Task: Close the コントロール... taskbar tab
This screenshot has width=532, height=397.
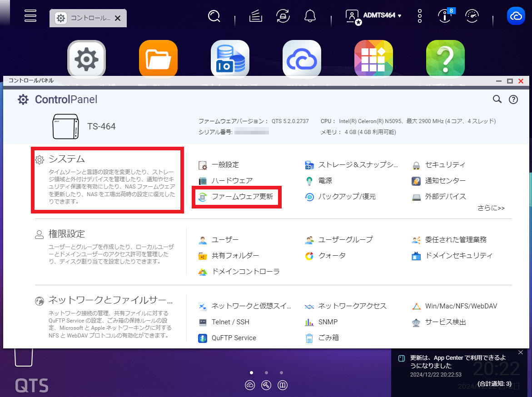Action: click(118, 18)
